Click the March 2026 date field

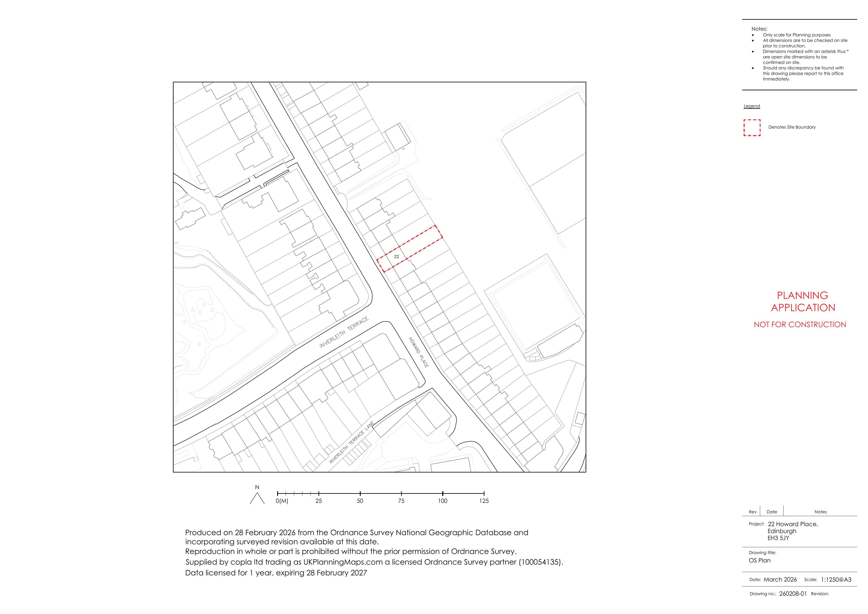(780, 580)
